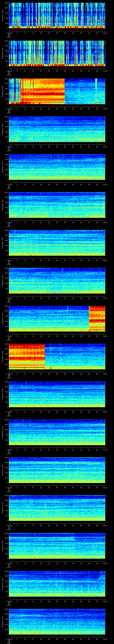Select the spectrogram panel starting at 11:32:00
This screenshot has width=114, height=644.
(x=57, y=129)
